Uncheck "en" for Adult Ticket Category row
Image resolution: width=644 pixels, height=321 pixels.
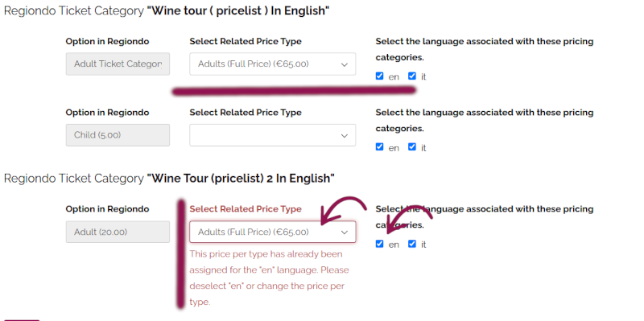(x=379, y=76)
